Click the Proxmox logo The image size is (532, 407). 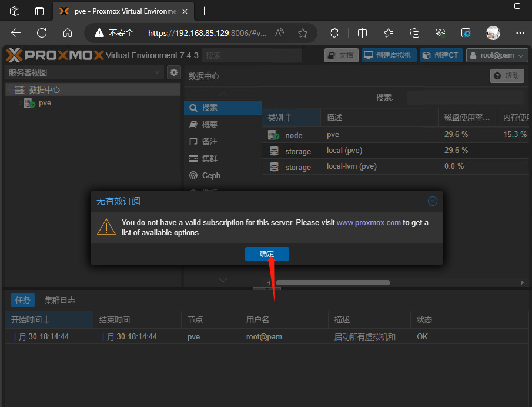55,55
